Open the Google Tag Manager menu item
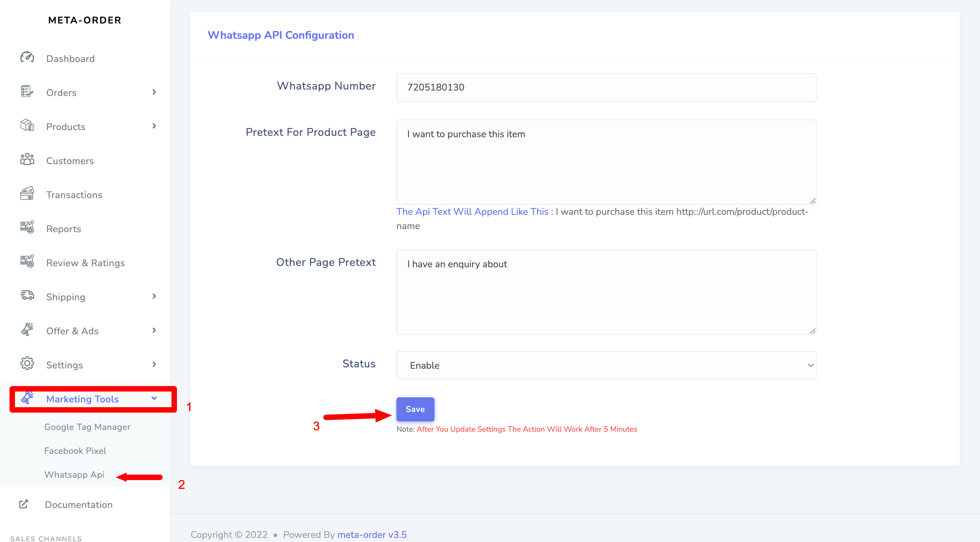The width and height of the screenshot is (980, 542). click(87, 427)
